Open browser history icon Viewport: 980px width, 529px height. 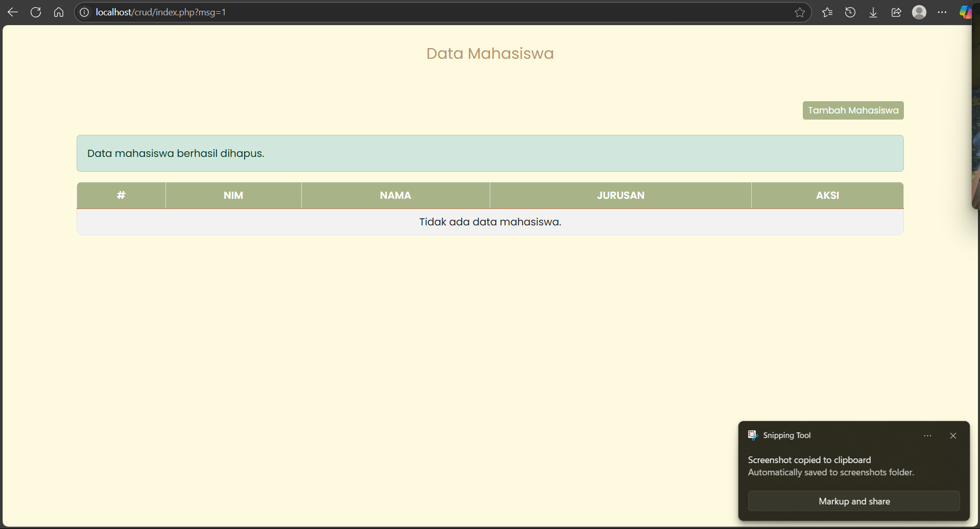pyautogui.click(x=850, y=12)
